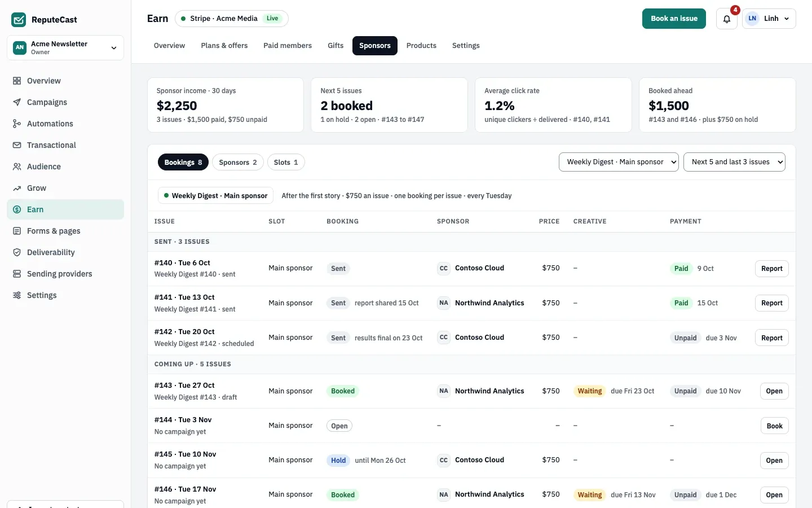The height and width of the screenshot is (508, 812).
Task: Click the Campaigns paper plane icon
Action: point(17,102)
